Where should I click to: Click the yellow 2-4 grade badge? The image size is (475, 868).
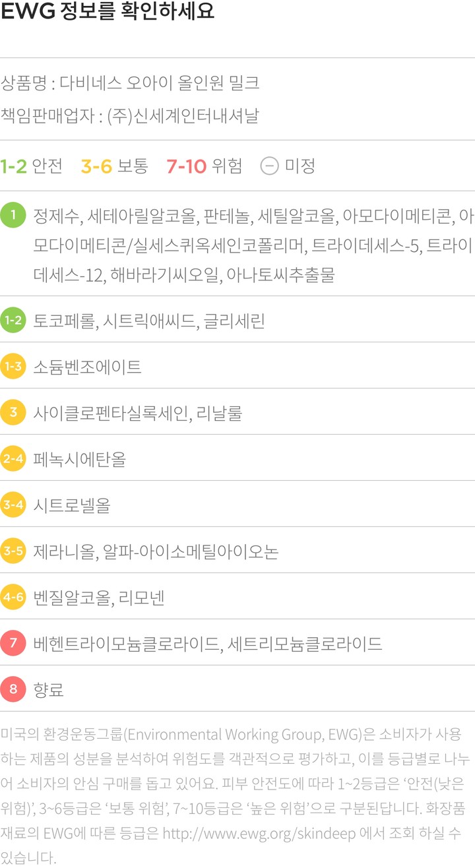13,459
